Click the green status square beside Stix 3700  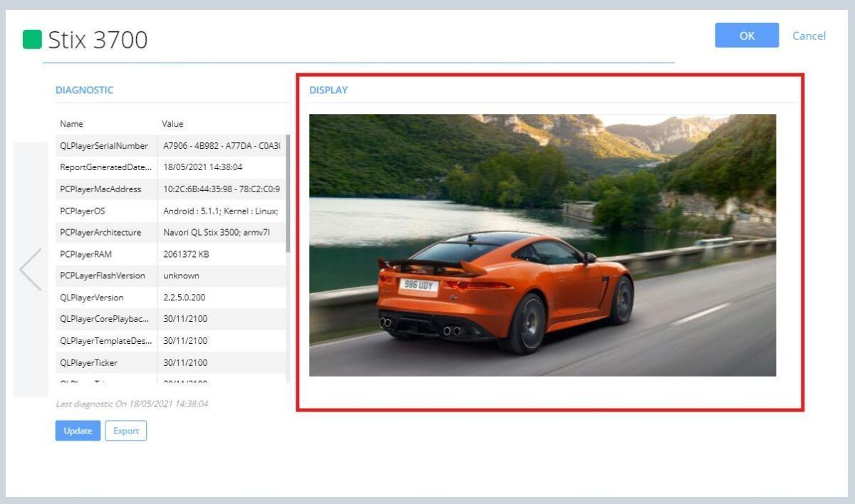[x=32, y=40]
